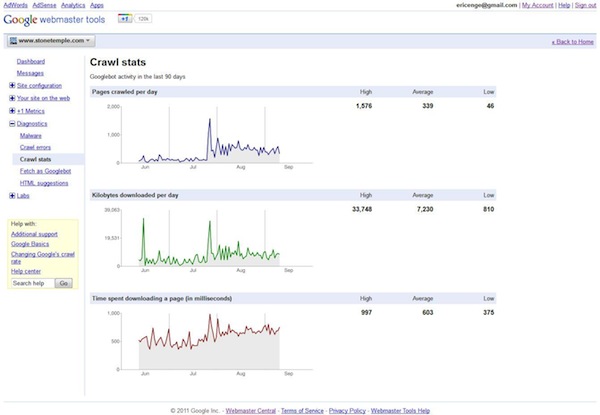Go to My Account
Viewport: 600px width, 415px height.
point(538,5)
